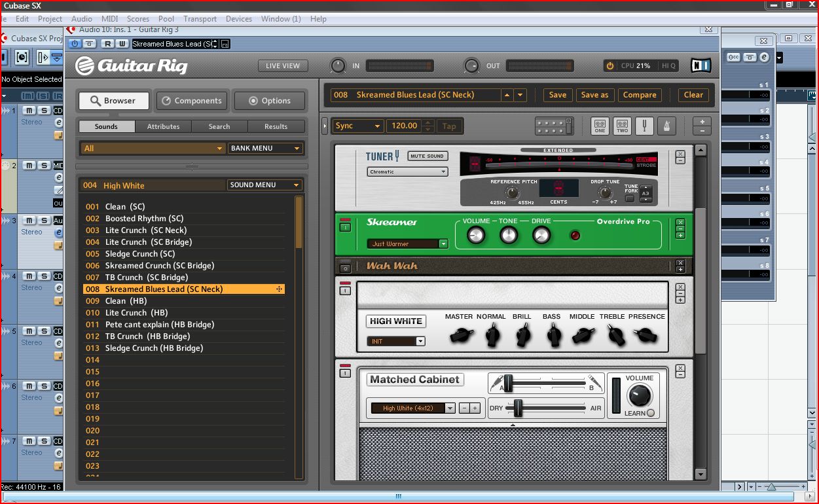Expand all rack modules with the plus/minus button
The height and width of the screenshot is (504, 819).
click(702, 126)
